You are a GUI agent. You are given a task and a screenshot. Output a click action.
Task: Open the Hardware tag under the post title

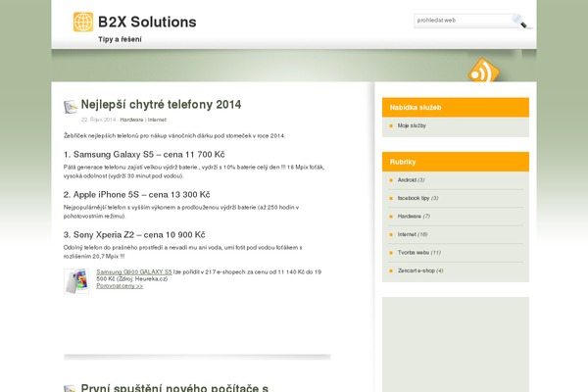(131, 120)
